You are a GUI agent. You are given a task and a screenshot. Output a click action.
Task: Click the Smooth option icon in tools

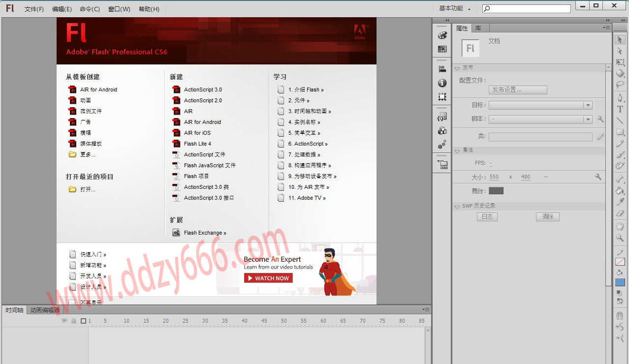(x=620, y=327)
